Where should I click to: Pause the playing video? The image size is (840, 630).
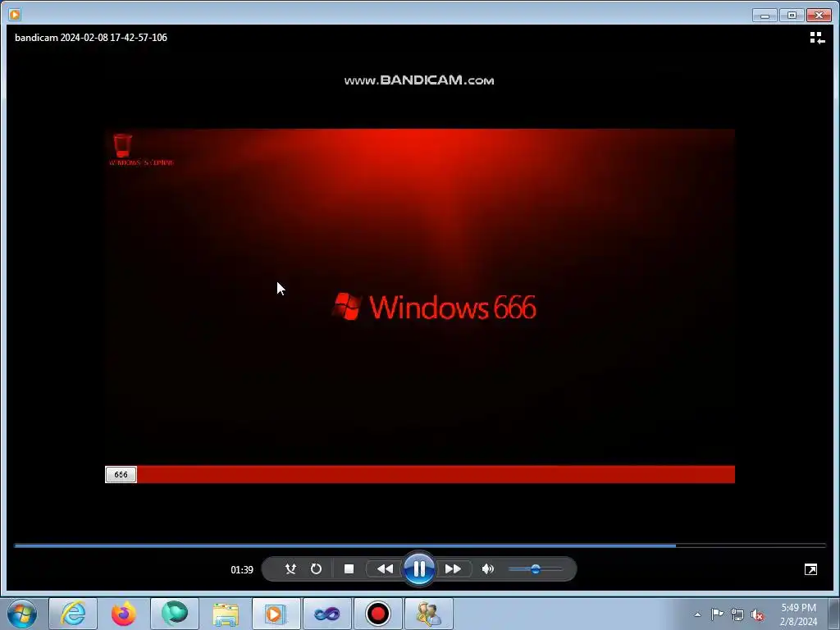(419, 568)
